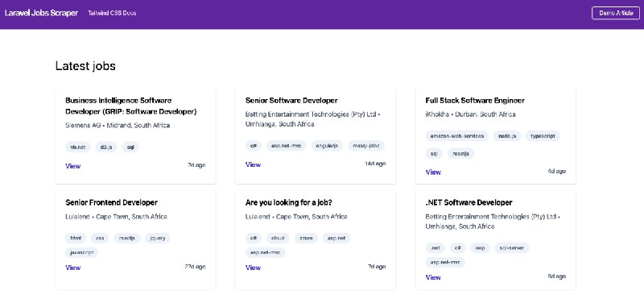Select the mssql-jdbc tag

click(x=366, y=146)
